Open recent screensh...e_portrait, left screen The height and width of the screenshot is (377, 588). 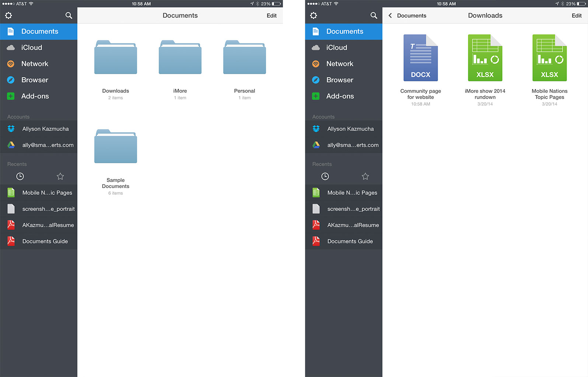coord(39,209)
